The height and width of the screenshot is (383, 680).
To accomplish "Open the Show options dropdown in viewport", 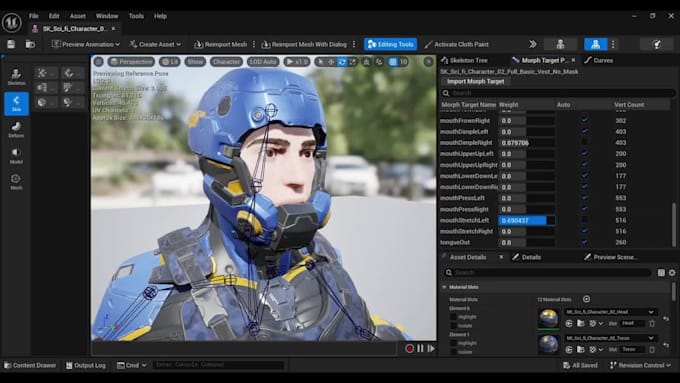I will point(196,62).
